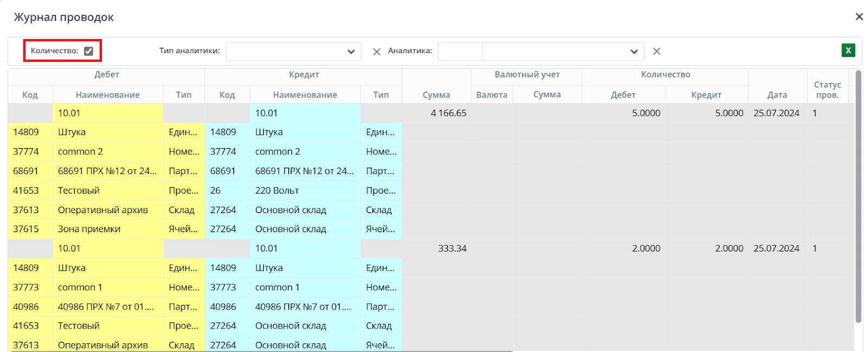Select the entry row with amount 333.34
This screenshot has width=868, height=352.
pyautogui.click(x=452, y=248)
